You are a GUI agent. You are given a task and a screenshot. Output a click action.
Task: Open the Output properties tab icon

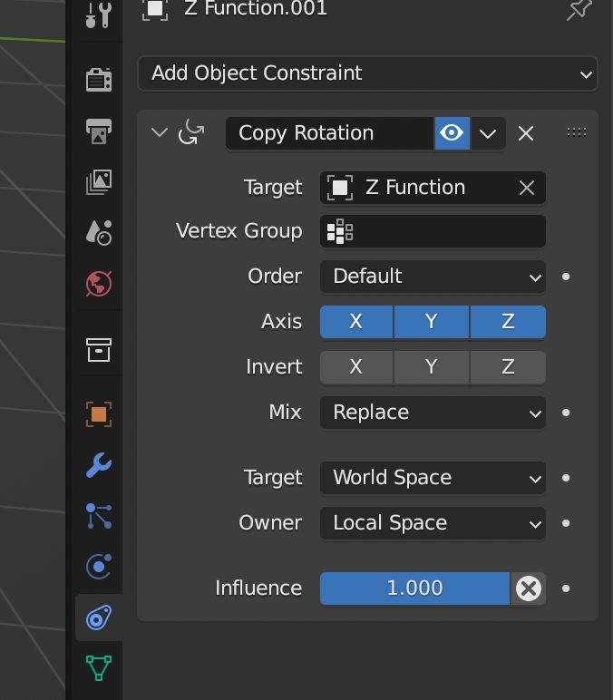(x=99, y=131)
